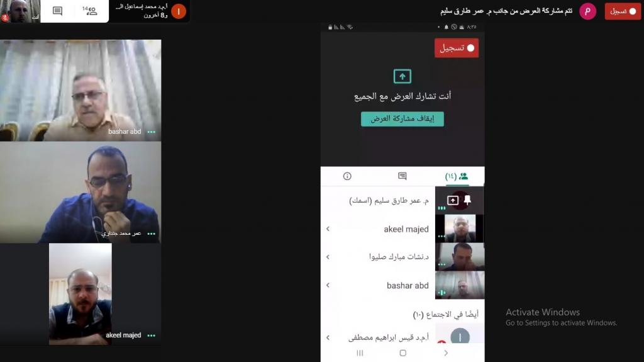Click the pin icon beside عمر طارق سليم
The height and width of the screenshot is (362, 644).
pos(467,200)
